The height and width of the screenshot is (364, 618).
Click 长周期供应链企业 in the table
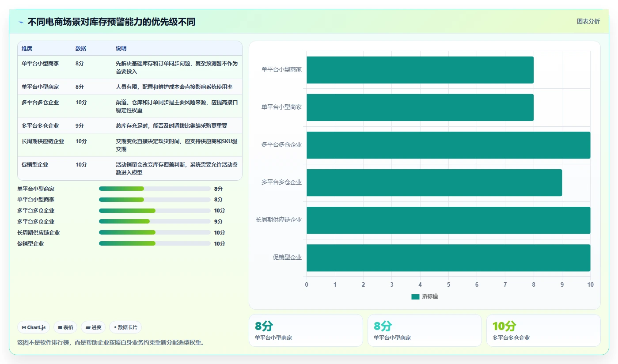pos(43,141)
